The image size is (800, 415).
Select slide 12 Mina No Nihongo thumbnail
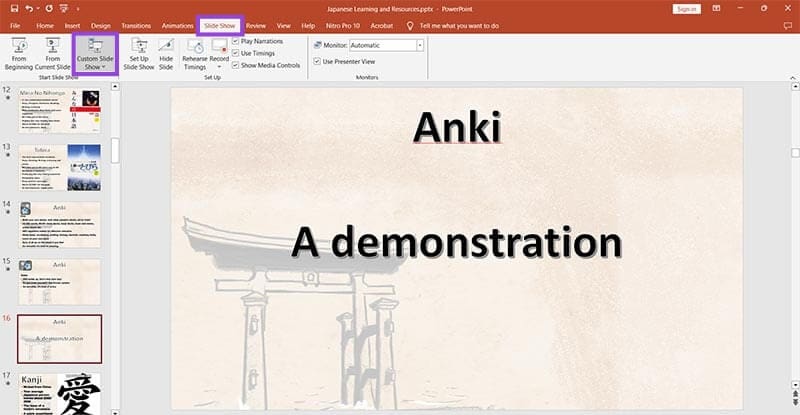[60, 110]
